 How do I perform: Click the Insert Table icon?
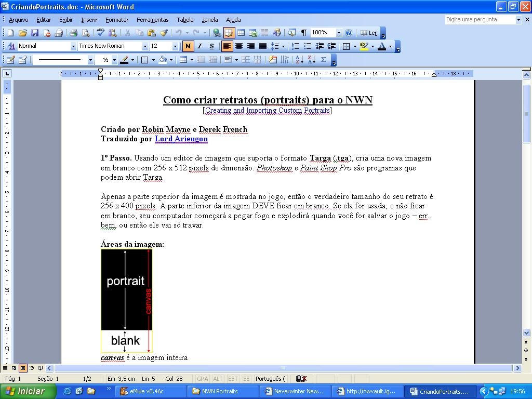point(241,33)
